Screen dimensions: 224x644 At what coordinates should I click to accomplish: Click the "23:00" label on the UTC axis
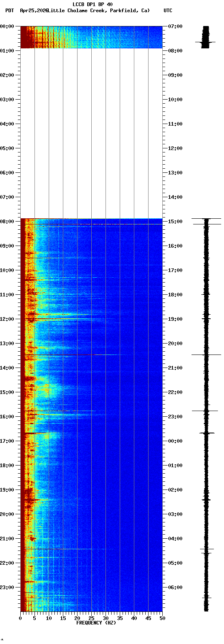pyautogui.click(x=175, y=417)
